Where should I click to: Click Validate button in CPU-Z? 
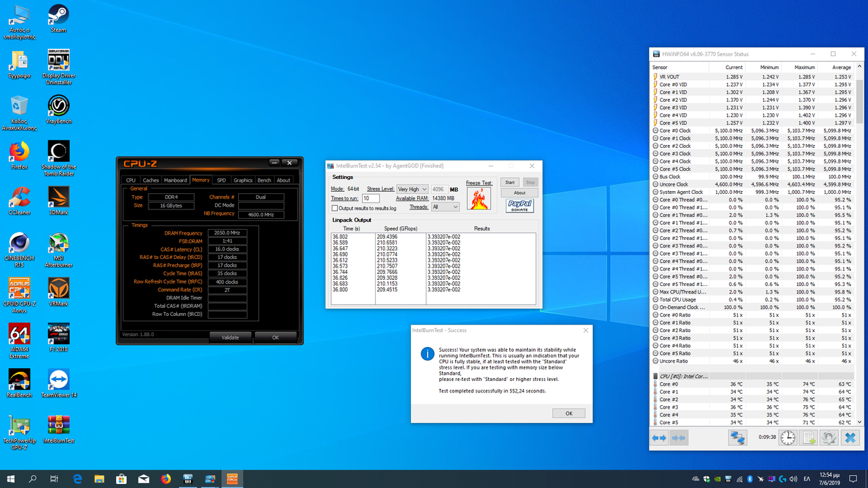(231, 337)
